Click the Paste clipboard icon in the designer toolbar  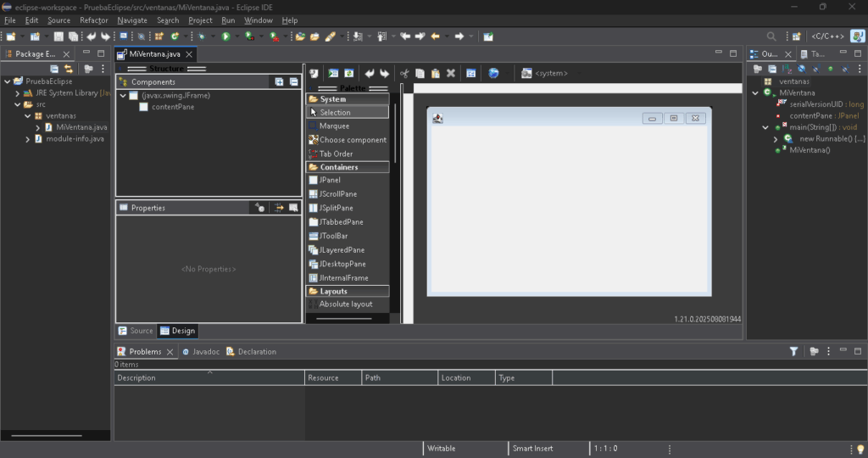click(x=436, y=73)
